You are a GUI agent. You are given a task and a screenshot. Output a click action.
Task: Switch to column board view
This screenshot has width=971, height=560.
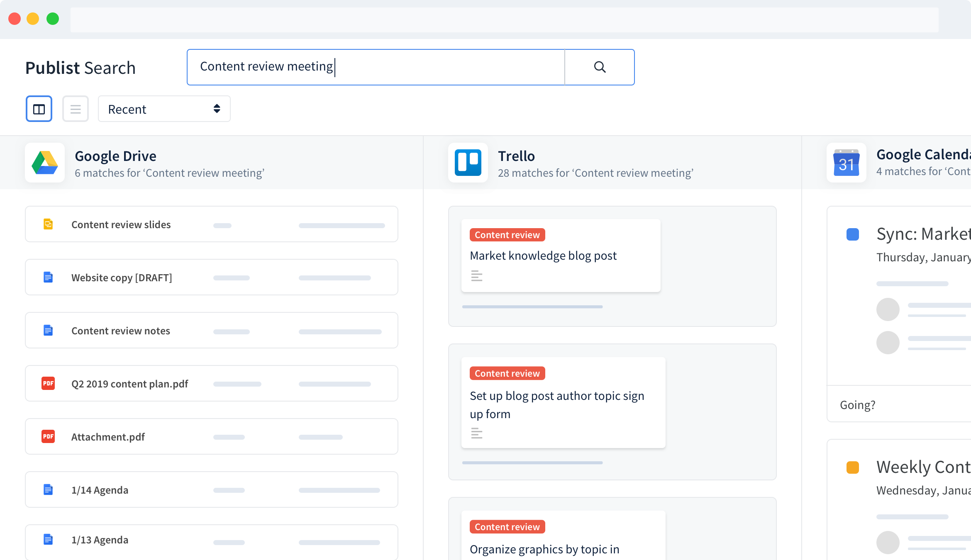(39, 109)
